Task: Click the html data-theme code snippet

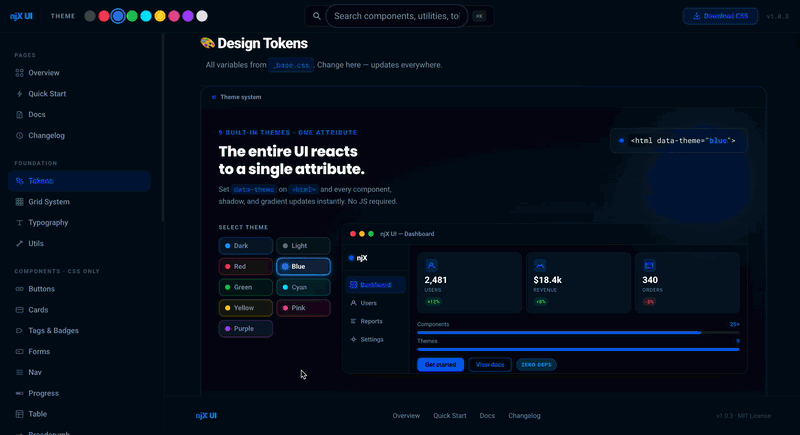Action: pyautogui.click(x=679, y=141)
